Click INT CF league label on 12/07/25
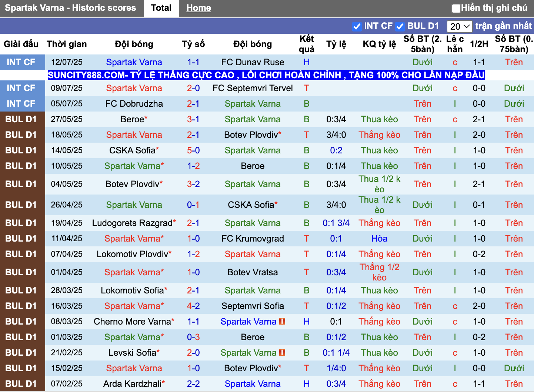The image size is (534, 392). [21, 62]
